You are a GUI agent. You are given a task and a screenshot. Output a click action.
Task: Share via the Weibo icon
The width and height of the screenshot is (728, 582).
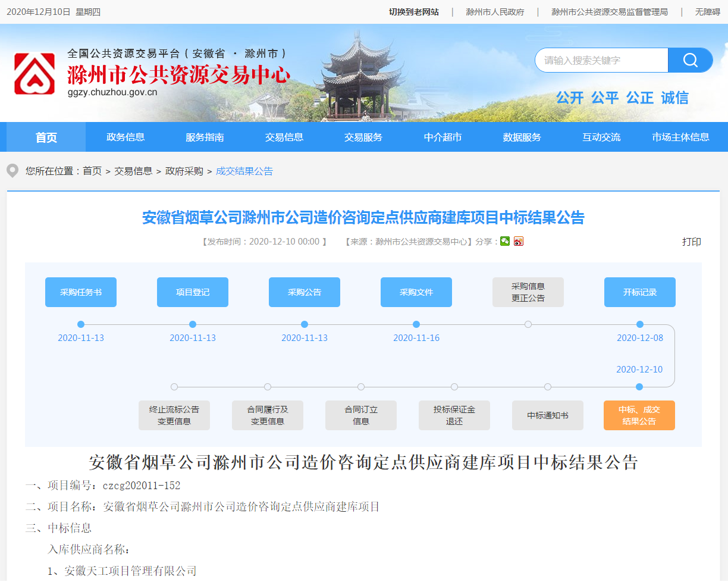pos(519,241)
